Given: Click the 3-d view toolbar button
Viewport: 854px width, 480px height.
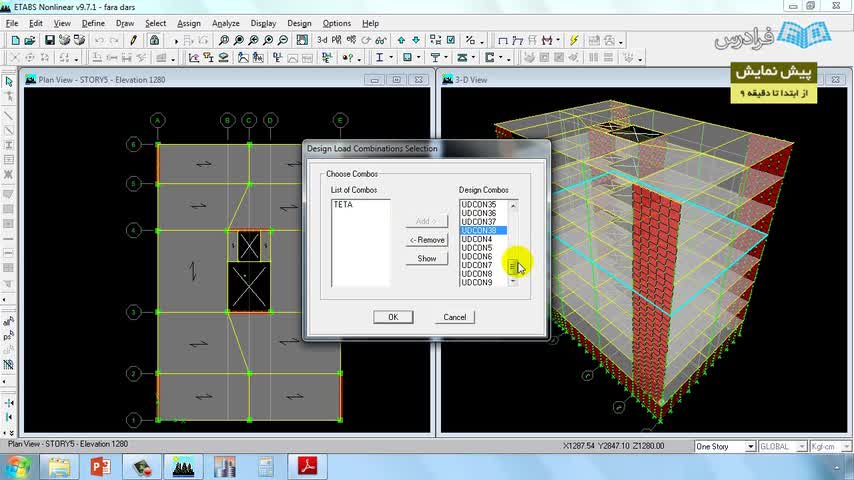Looking at the screenshot, I should coord(322,40).
